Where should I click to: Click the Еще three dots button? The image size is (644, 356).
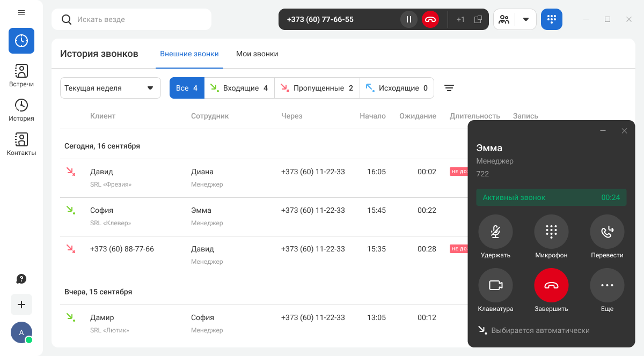607,285
